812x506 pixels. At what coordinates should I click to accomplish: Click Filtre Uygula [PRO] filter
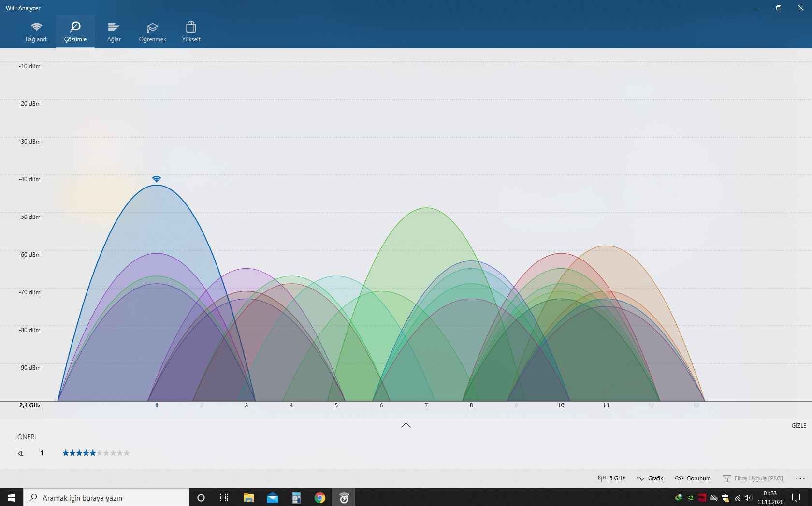tap(753, 478)
